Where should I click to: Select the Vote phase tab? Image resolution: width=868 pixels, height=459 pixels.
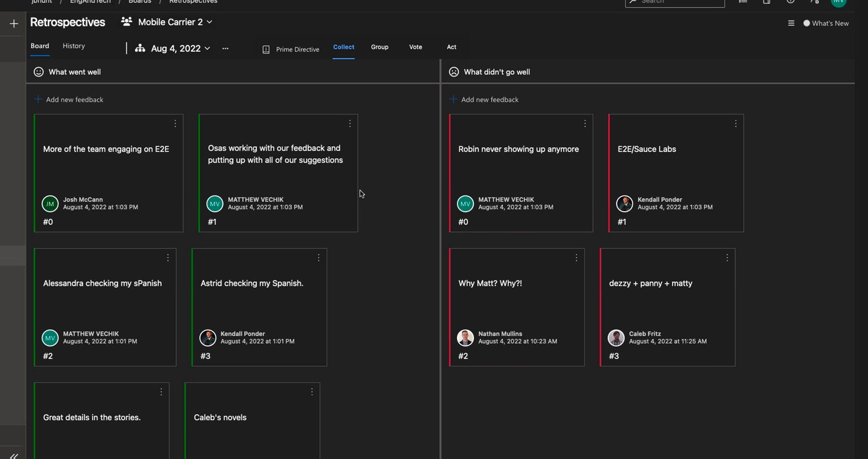pyautogui.click(x=415, y=47)
